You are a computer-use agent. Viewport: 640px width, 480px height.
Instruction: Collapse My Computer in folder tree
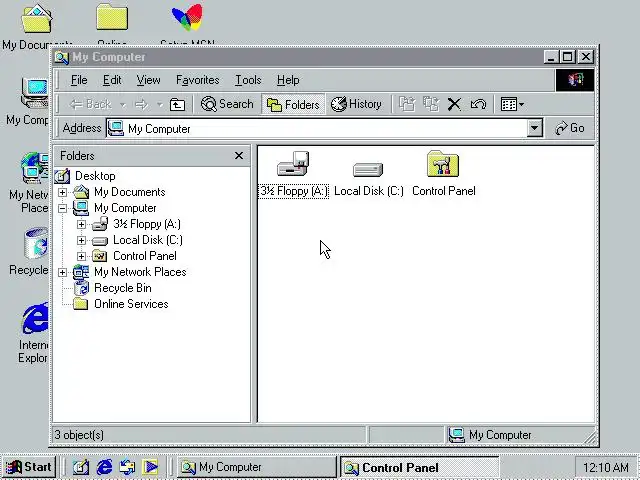point(62,208)
